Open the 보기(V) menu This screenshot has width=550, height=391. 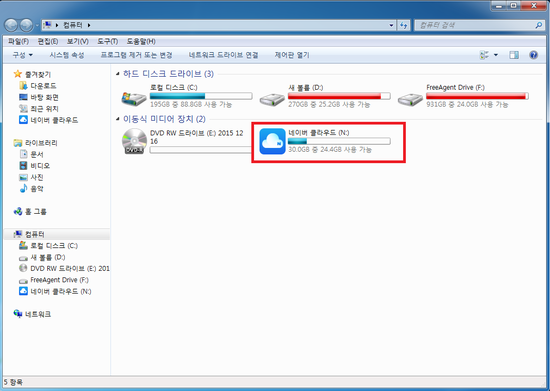click(x=78, y=41)
